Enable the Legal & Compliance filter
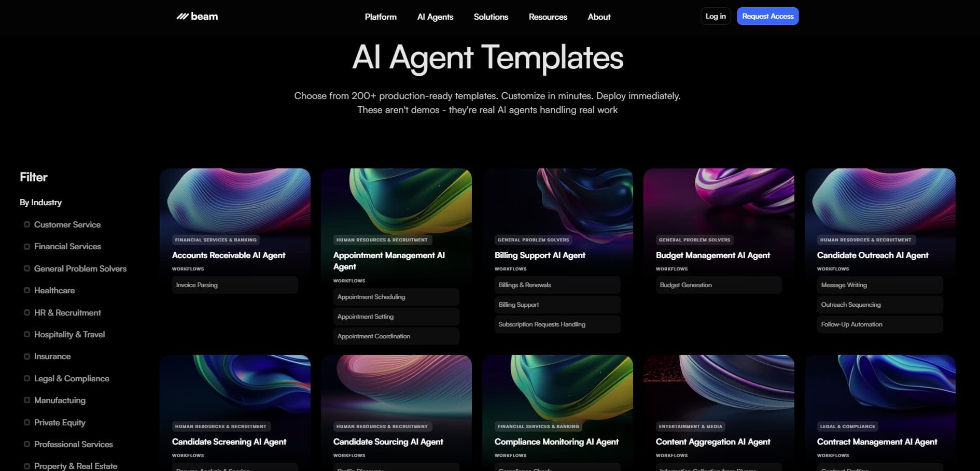This screenshot has width=980, height=471. pos(26,378)
